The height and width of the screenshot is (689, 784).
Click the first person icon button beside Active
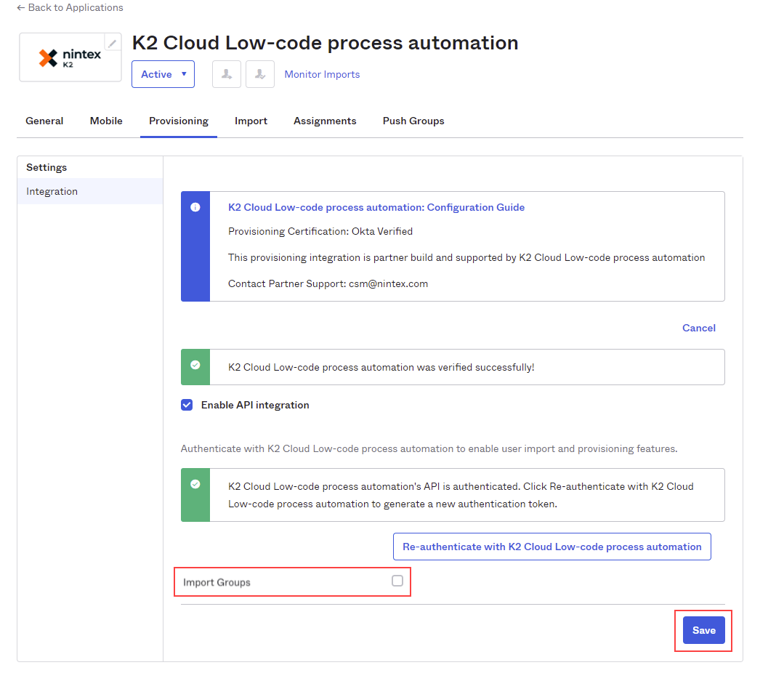click(x=227, y=74)
